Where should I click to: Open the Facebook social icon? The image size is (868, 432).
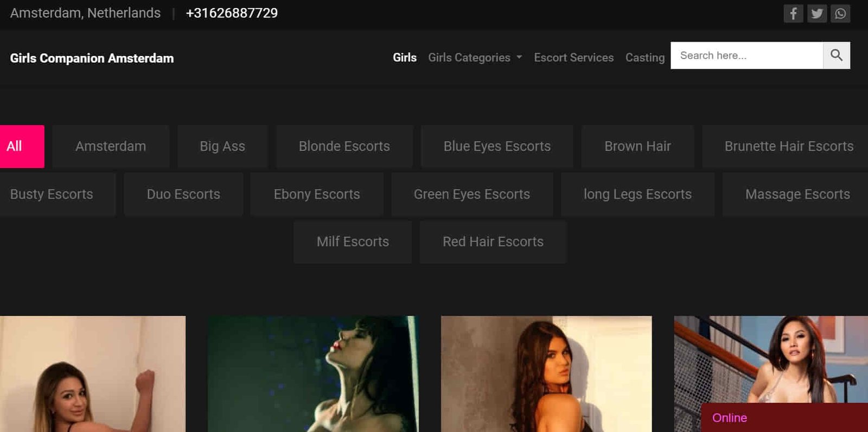click(x=793, y=14)
